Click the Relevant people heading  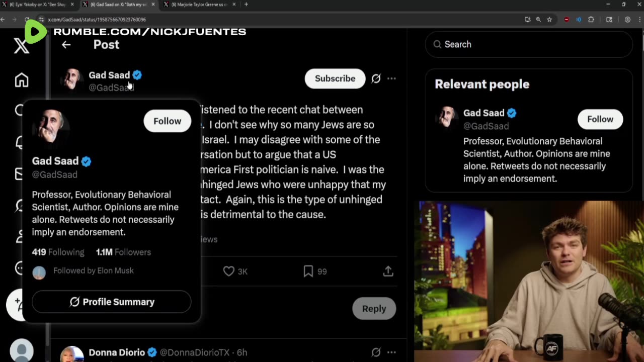pyautogui.click(x=482, y=84)
